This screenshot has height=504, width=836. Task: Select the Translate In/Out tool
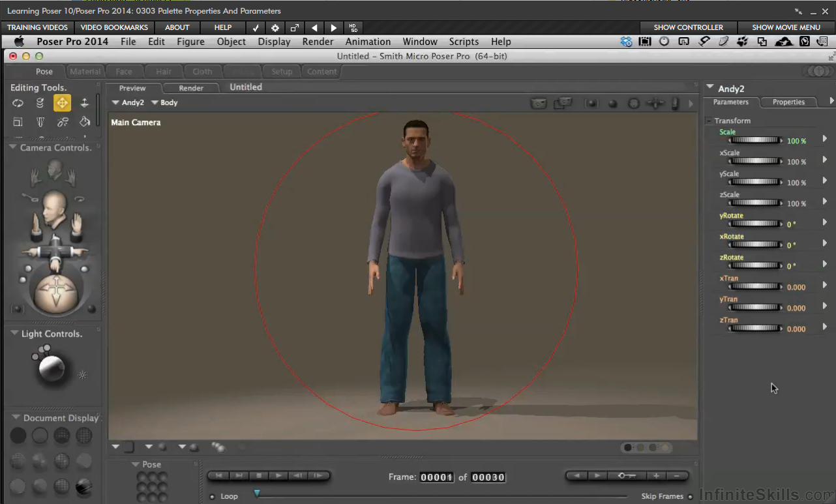84,103
